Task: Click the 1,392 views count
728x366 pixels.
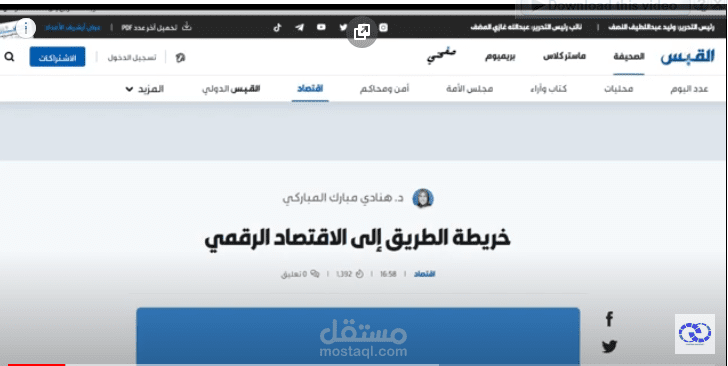Action: [344, 274]
